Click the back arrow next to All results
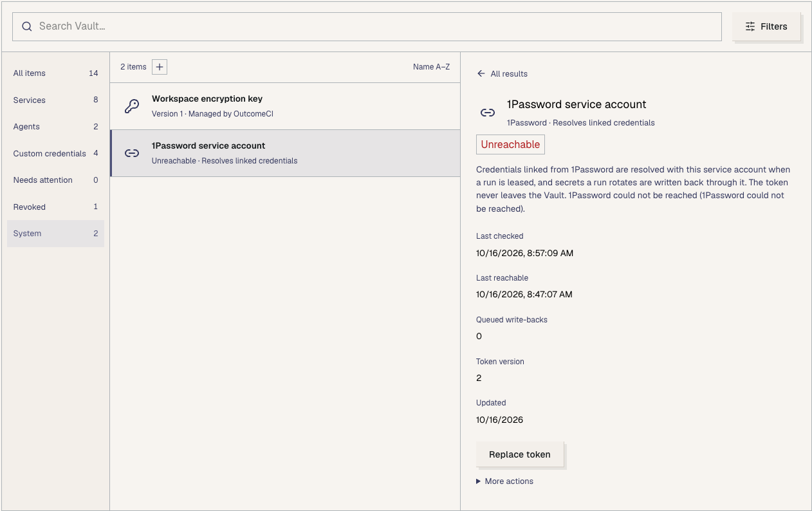This screenshot has height=511, width=812. (481, 73)
